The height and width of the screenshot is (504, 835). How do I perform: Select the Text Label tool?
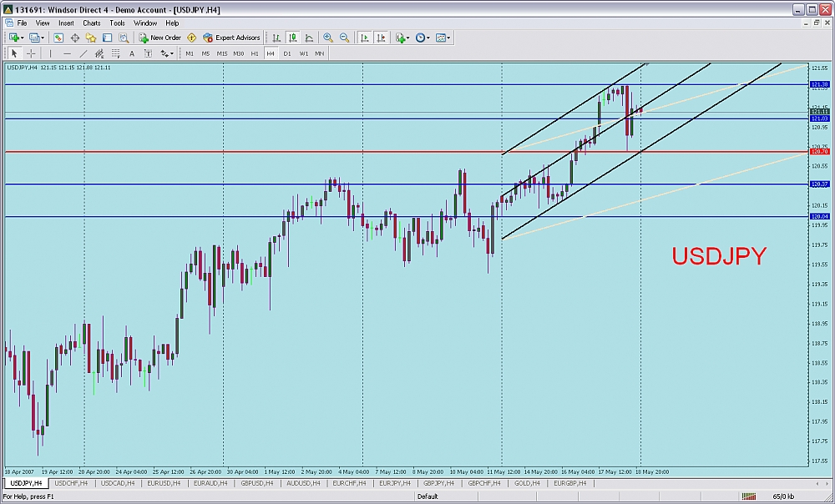point(132,53)
